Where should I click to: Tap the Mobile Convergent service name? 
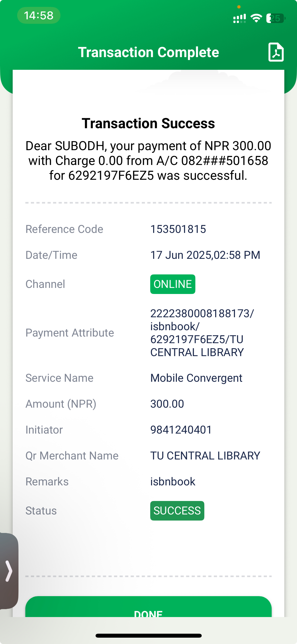[196, 378]
